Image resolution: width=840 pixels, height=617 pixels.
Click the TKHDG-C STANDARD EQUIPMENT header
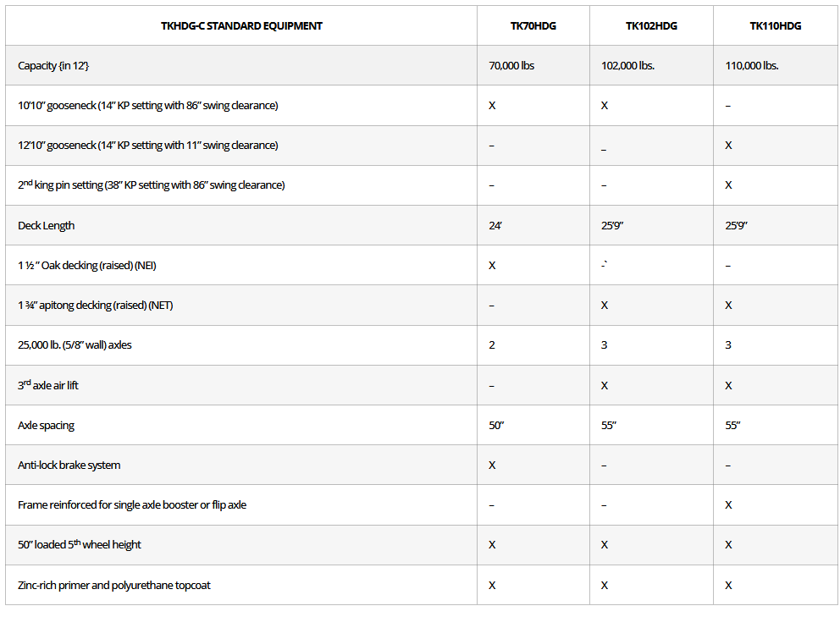coord(241,26)
